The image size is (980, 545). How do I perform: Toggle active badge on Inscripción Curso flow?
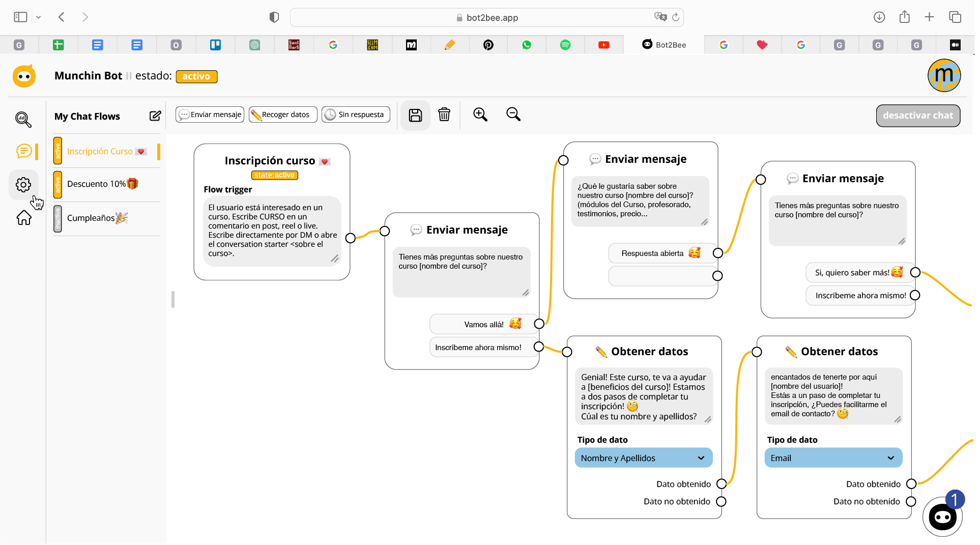pos(58,151)
